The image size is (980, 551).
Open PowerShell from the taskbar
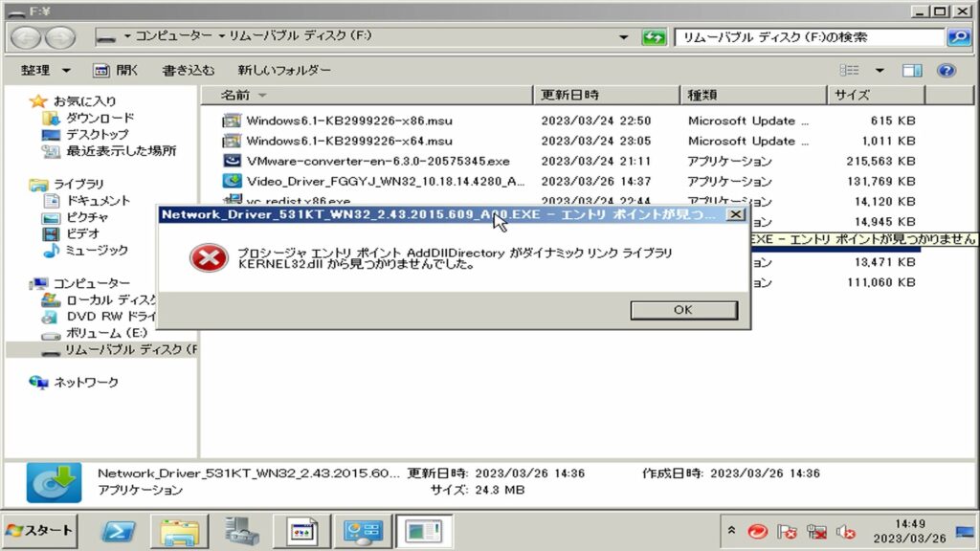pyautogui.click(x=118, y=532)
